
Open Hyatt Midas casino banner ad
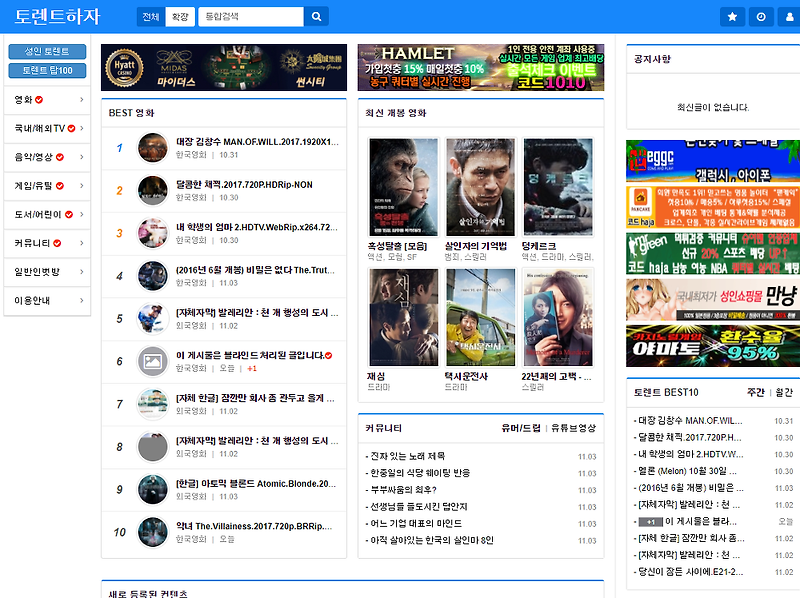tap(224, 67)
